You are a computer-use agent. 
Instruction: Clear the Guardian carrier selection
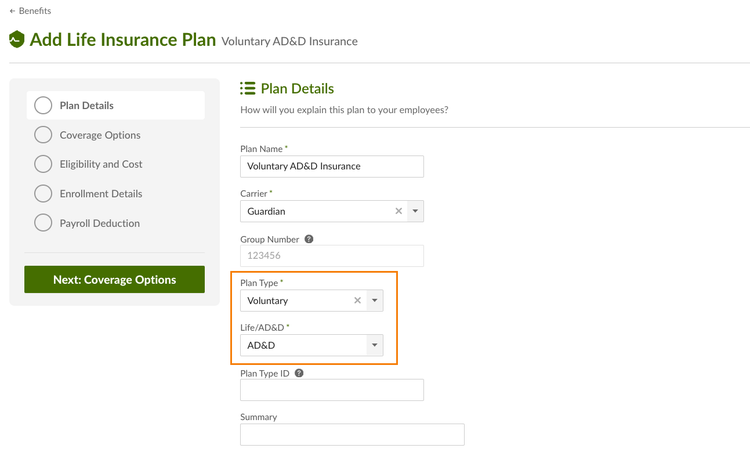click(398, 211)
